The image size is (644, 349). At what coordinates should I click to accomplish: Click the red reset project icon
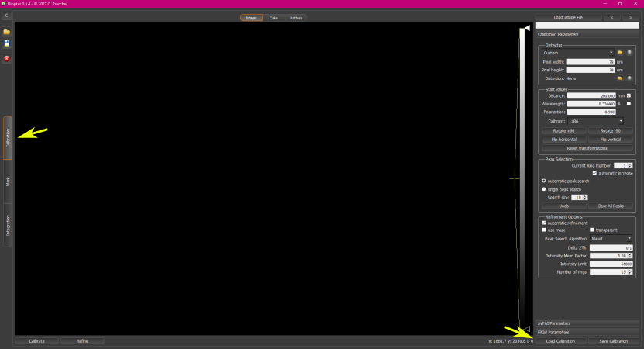coord(6,59)
